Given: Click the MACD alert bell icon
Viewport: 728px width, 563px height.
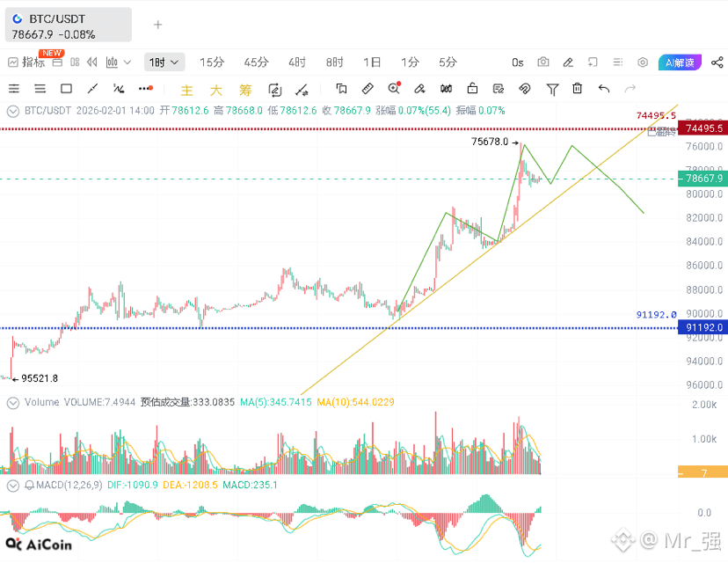Looking at the screenshot, I should point(29,486).
